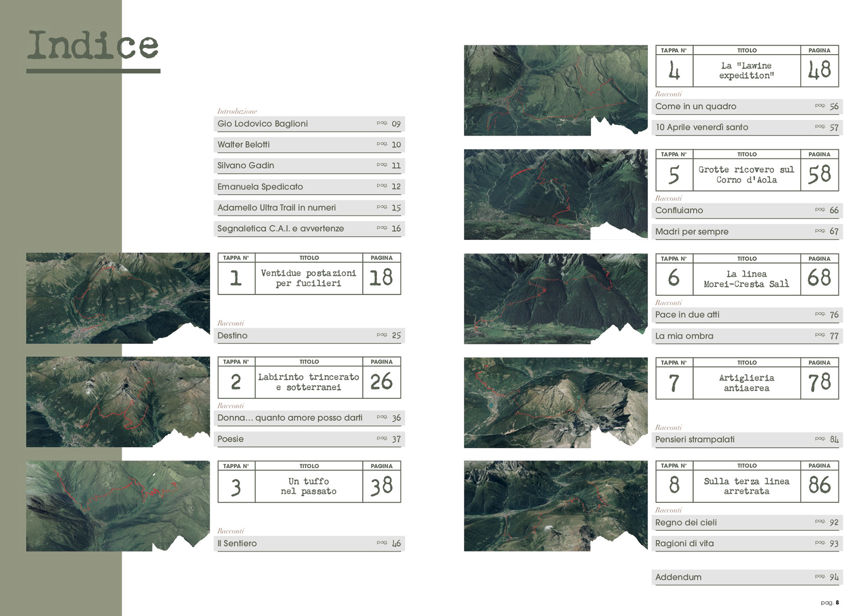Select the 'Emanuela Spedicato' entry

point(309,187)
